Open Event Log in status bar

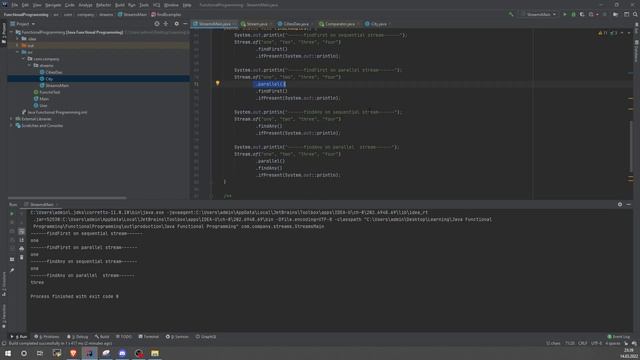coord(619,336)
